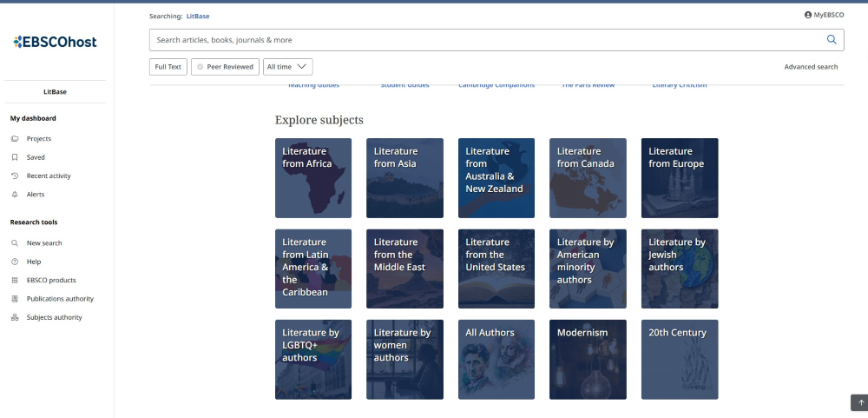Start a New search
Viewport: 868px width, 418px height.
click(44, 242)
